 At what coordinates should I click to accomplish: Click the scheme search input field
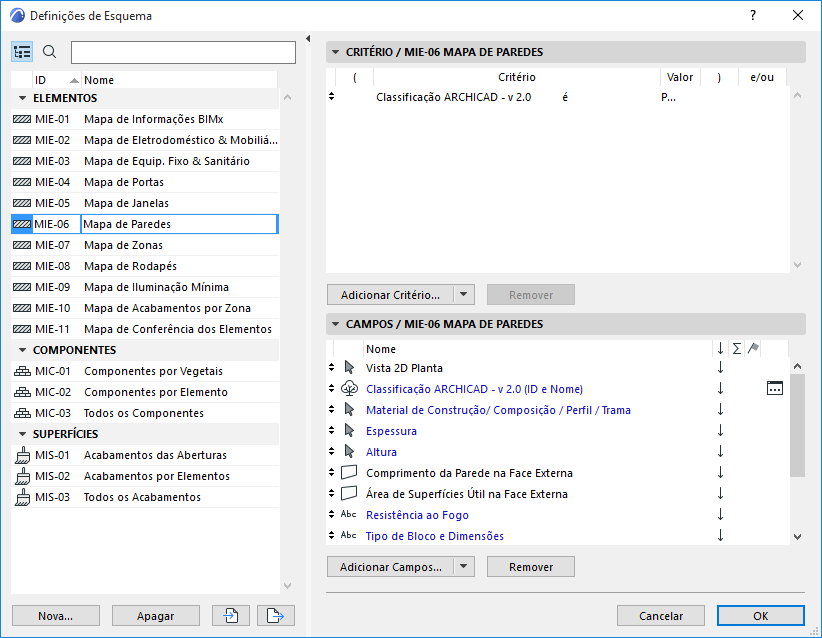coord(183,52)
